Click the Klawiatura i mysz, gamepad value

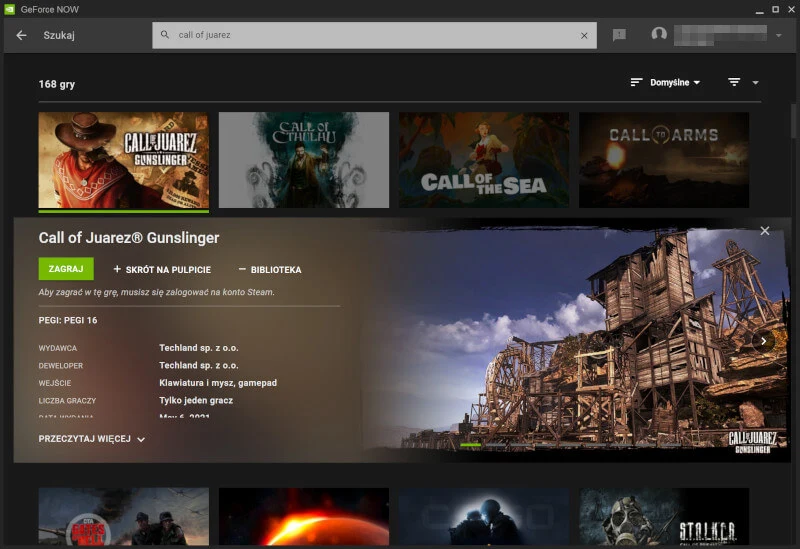[x=218, y=383]
